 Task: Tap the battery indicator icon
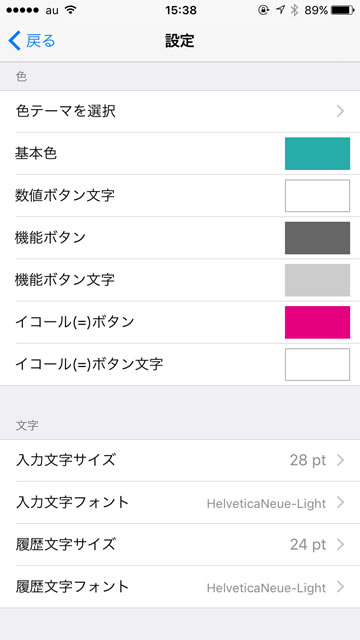click(x=342, y=11)
